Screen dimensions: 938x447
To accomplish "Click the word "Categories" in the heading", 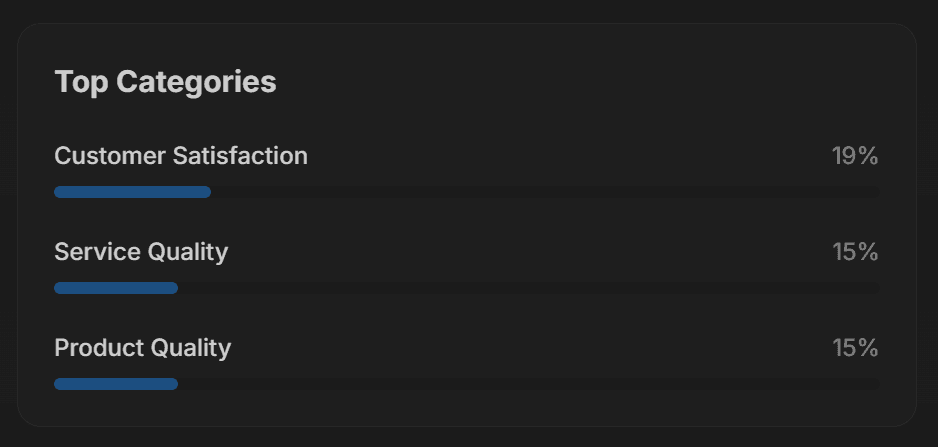I will point(196,82).
